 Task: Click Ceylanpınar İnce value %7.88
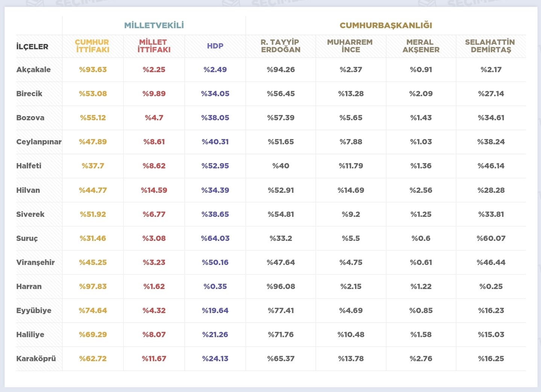[351, 142]
